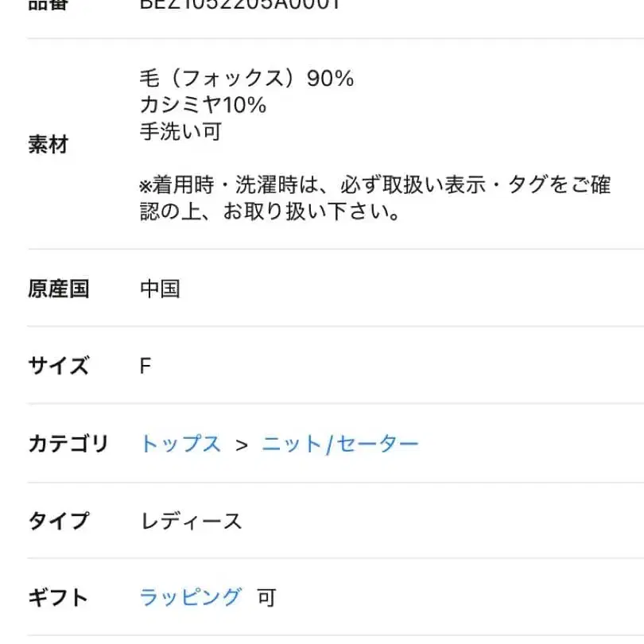Click the ※着用時・洗濯時 care note

pos(374,199)
